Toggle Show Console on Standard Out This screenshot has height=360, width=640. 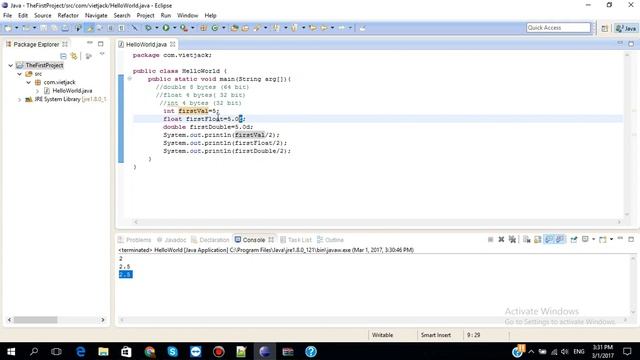[549, 240]
